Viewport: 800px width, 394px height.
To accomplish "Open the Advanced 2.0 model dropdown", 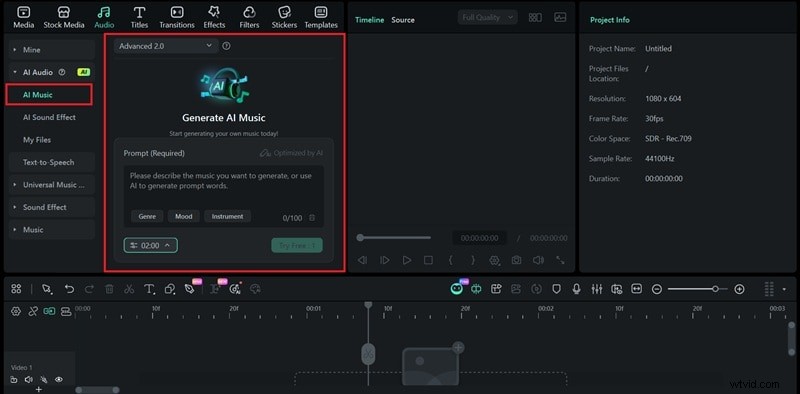I will (166, 46).
